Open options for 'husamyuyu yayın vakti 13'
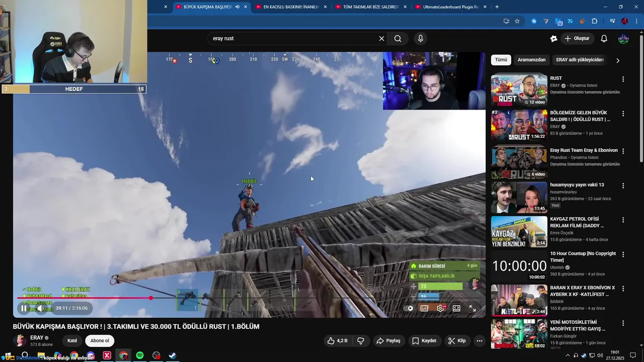The image size is (644, 362). click(x=623, y=186)
